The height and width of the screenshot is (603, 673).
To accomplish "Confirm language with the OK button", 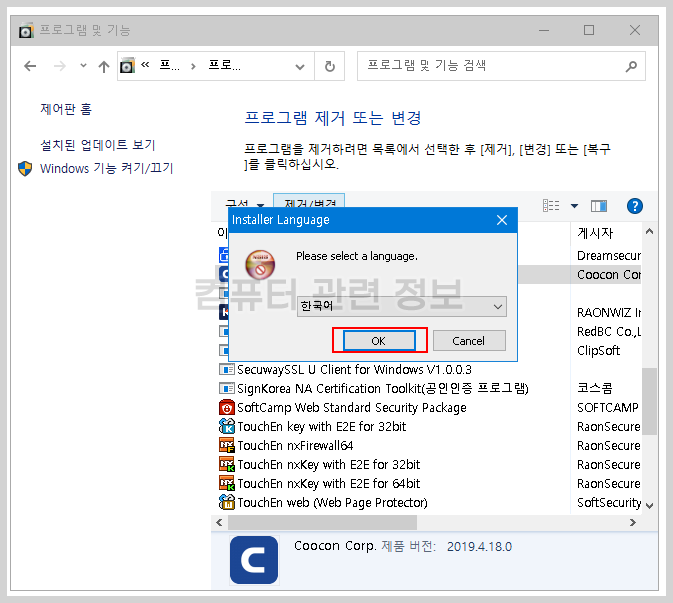I will click(x=379, y=341).
